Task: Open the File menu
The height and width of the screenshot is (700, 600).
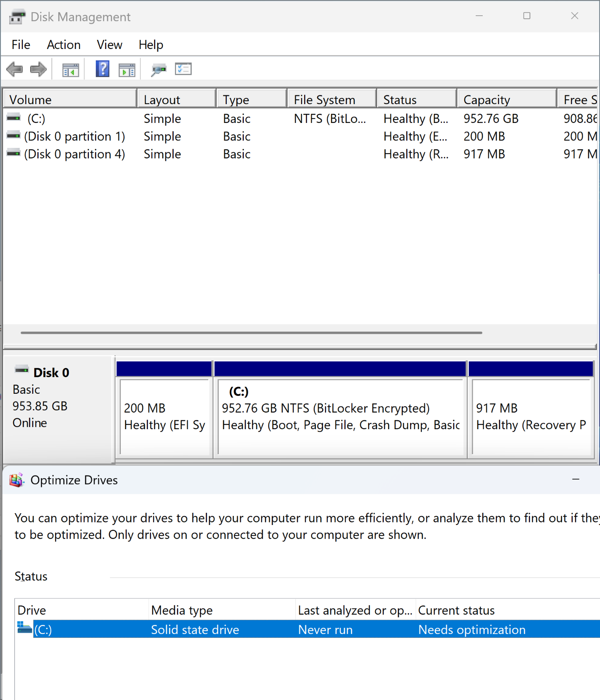Action: point(21,45)
